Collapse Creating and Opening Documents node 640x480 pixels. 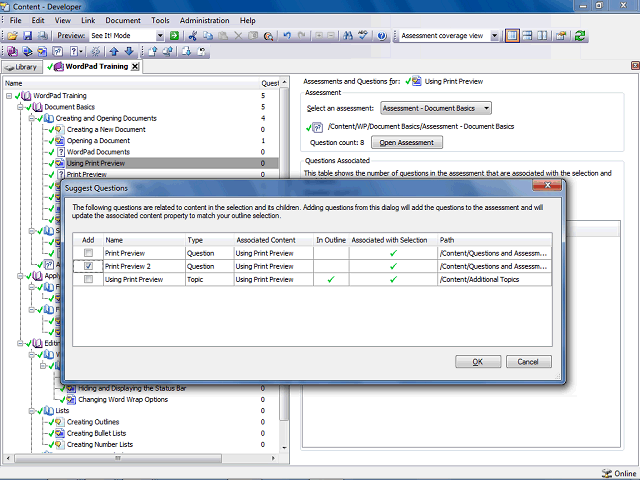31,118
